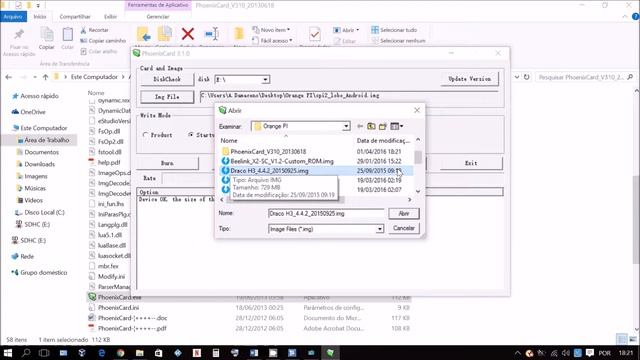Select Grupo doméstico in the sidebar
This screenshot has height=360, width=640.
tap(40, 273)
